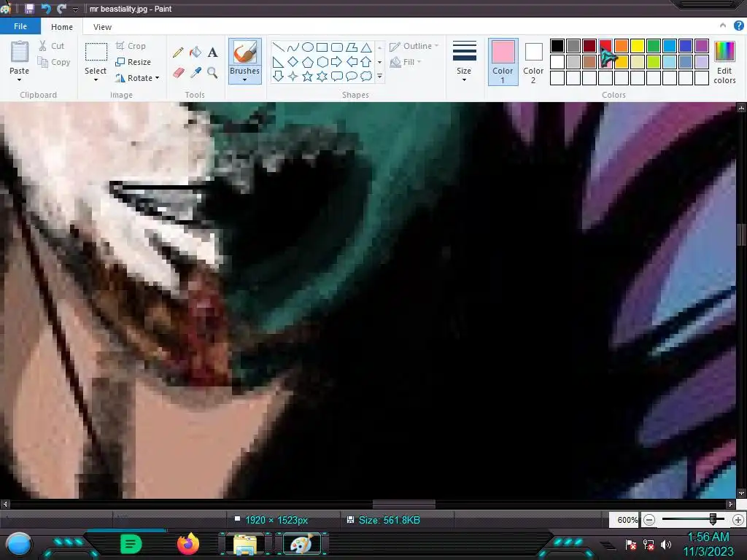Pick the black color swatch
This screenshot has height=560, width=747.
[557, 46]
